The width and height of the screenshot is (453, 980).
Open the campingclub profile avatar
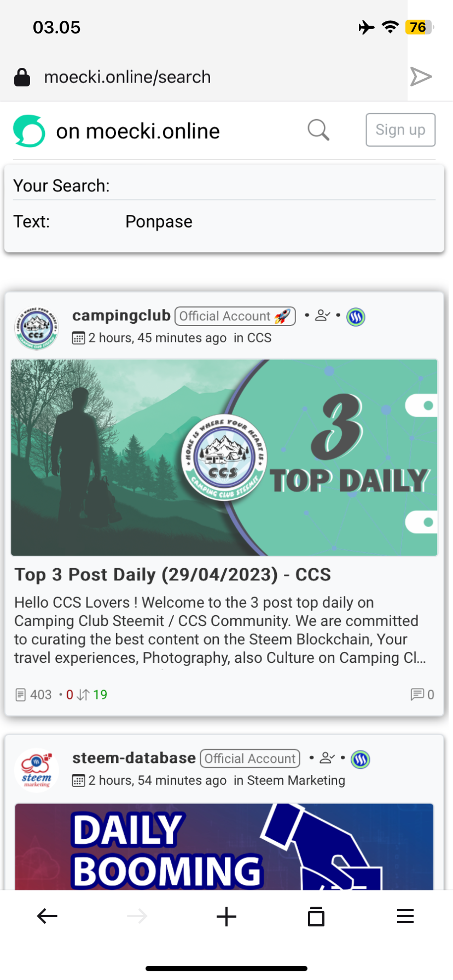click(x=37, y=328)
